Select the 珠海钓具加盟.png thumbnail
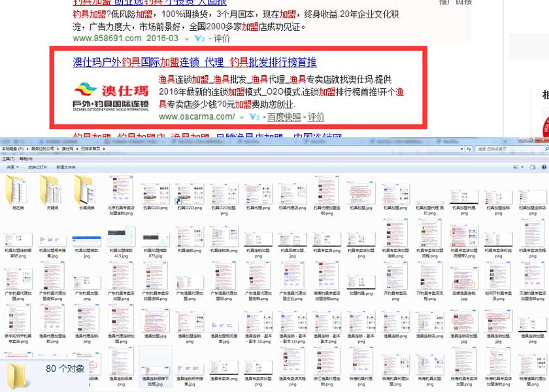The width and height of the screenshot is (549, 392). [429, 367]
